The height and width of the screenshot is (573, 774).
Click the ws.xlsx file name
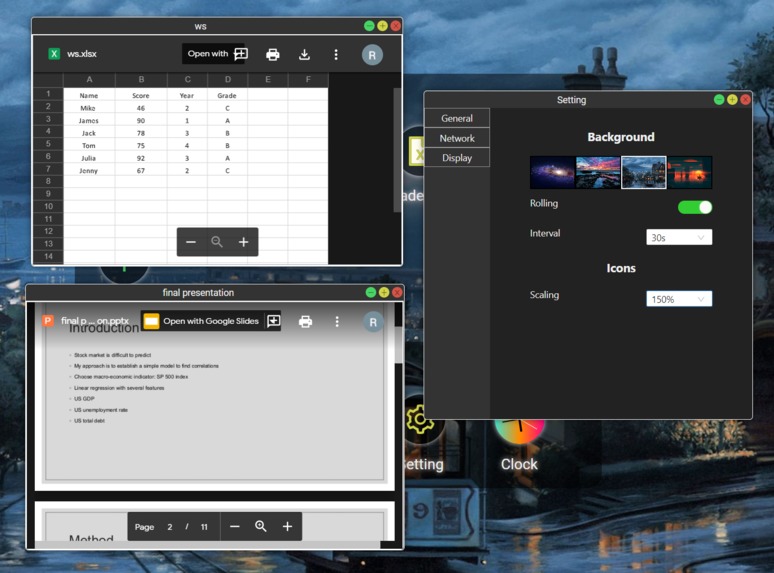pyautogui.click(x=82, y=54)
